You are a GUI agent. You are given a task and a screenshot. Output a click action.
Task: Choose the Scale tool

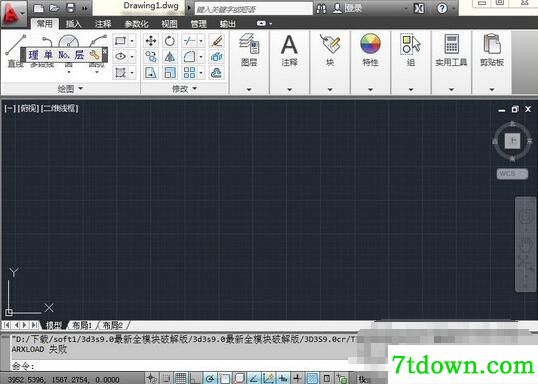tap(169, 72)
